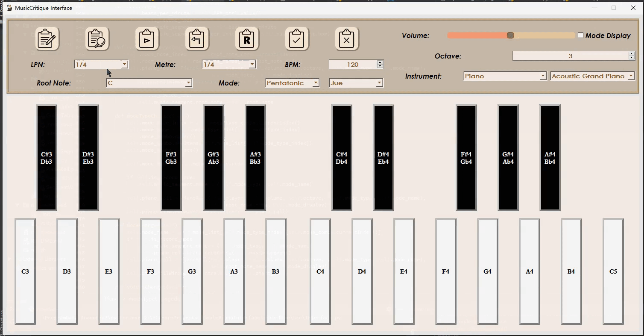Play the D4 white key

coord(362,271)
